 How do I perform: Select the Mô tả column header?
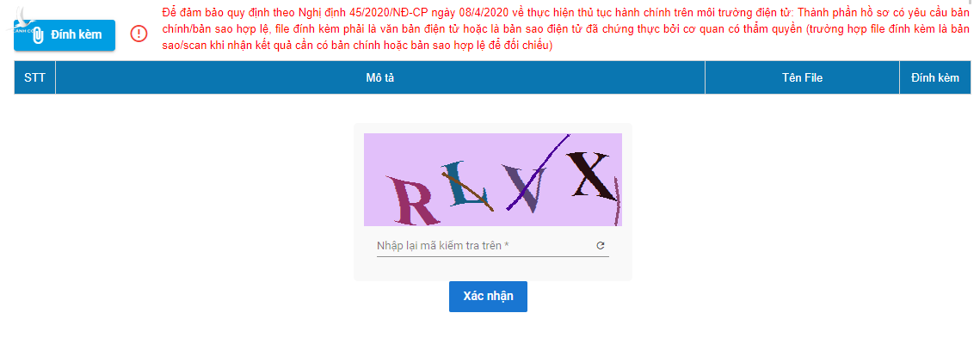[x=380, y=77]
